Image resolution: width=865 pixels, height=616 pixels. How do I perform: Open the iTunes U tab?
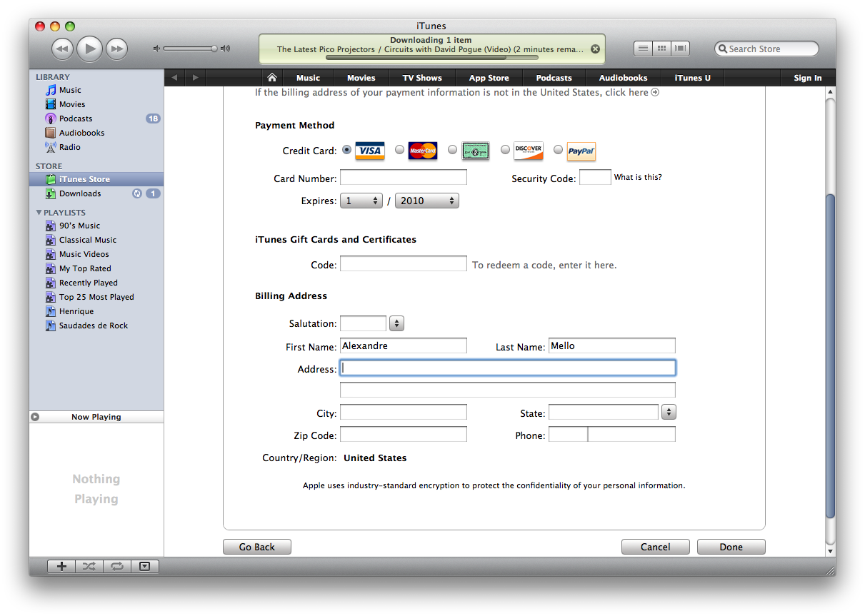692,78
